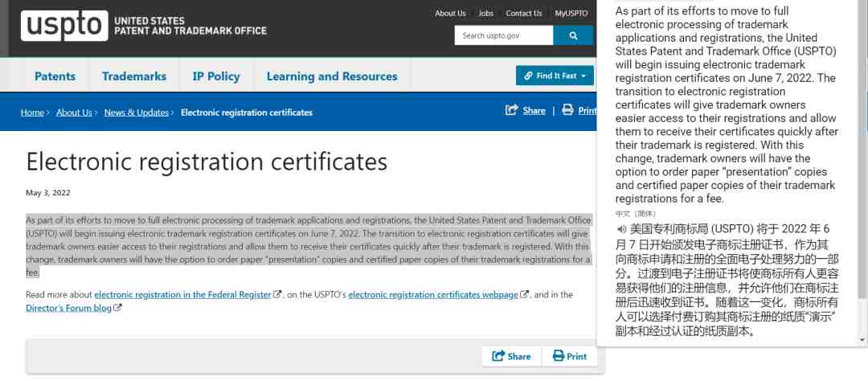Click Electronic registration certificates breadcrumb text
868x381 pixels.
(247, 113)
